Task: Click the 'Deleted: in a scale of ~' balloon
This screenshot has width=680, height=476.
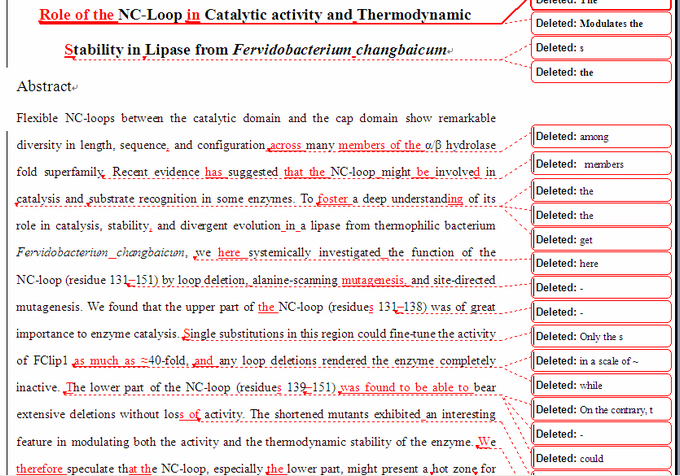Action: (x=600, y=360)
